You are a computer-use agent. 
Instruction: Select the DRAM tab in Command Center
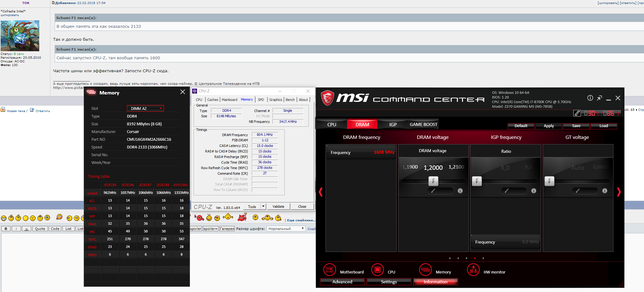click(x=362, y=124)
